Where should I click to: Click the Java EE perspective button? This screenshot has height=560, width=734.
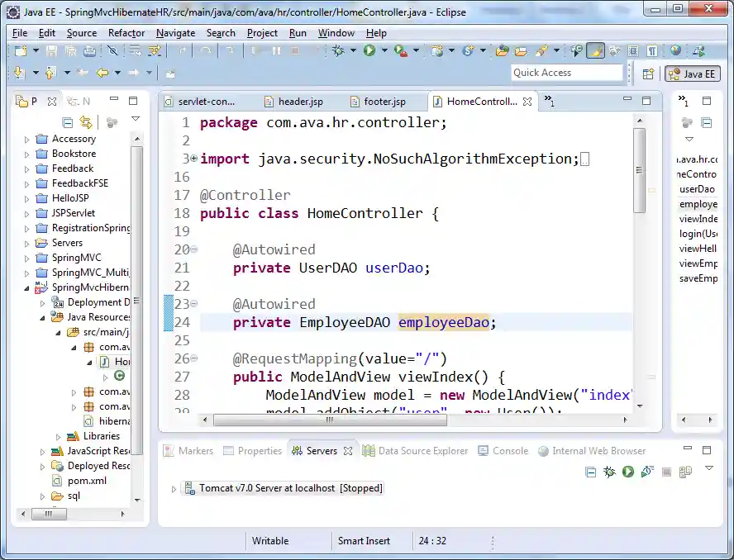(x=693, y=74)
